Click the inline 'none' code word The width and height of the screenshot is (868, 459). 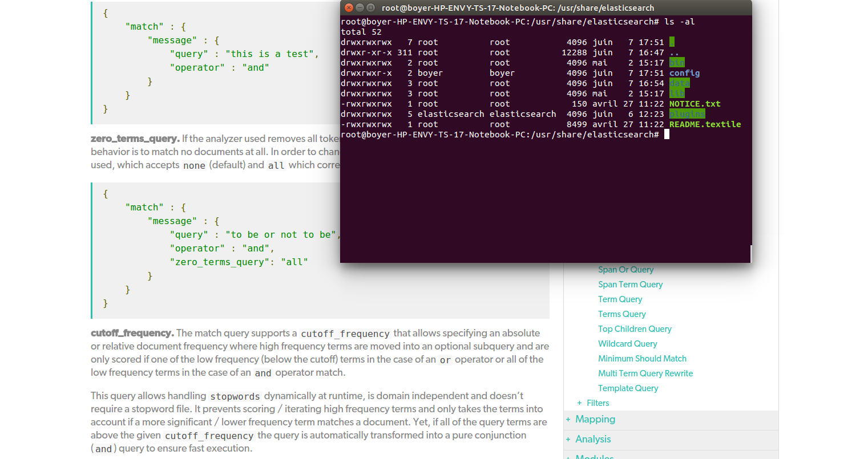point(194,165)
